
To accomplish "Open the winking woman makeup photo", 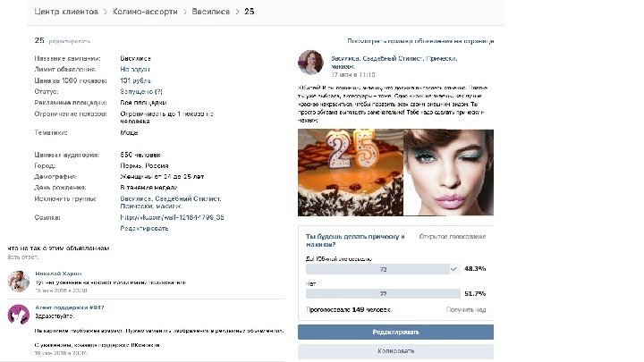I will click(448, 173).
